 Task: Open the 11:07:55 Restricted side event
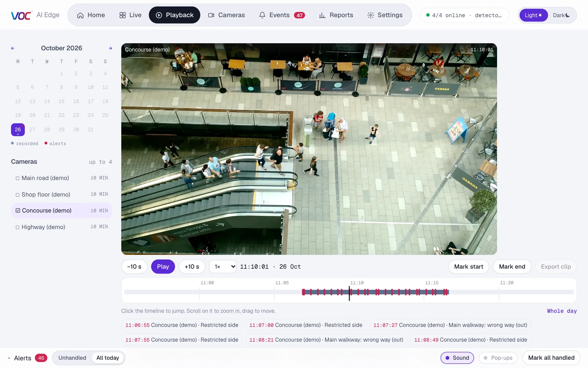click(182, 340)
